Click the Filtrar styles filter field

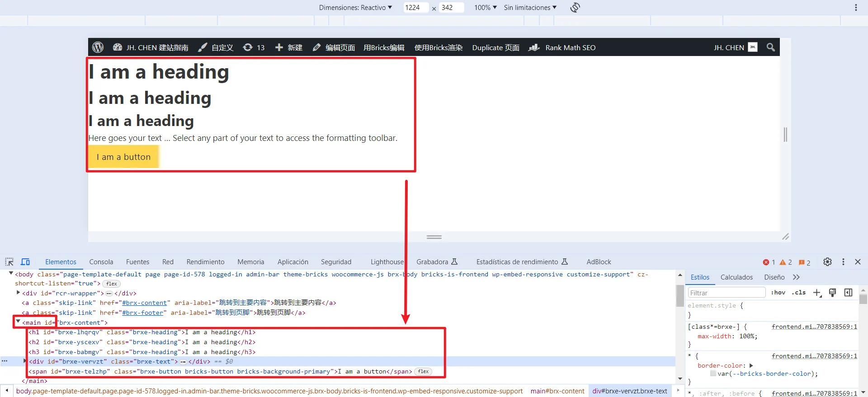(726, 293)
